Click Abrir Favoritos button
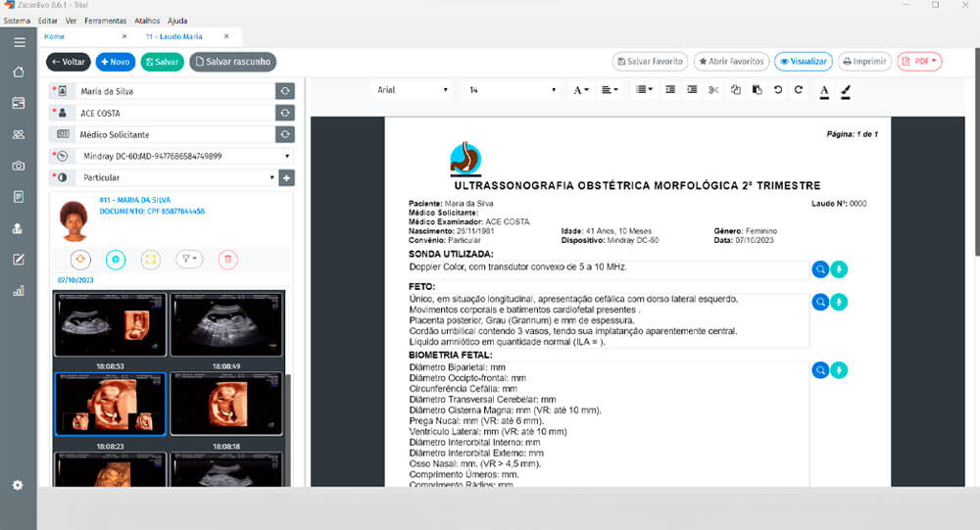The width and height of the screenshot is (980, 530). pos(731,62)
